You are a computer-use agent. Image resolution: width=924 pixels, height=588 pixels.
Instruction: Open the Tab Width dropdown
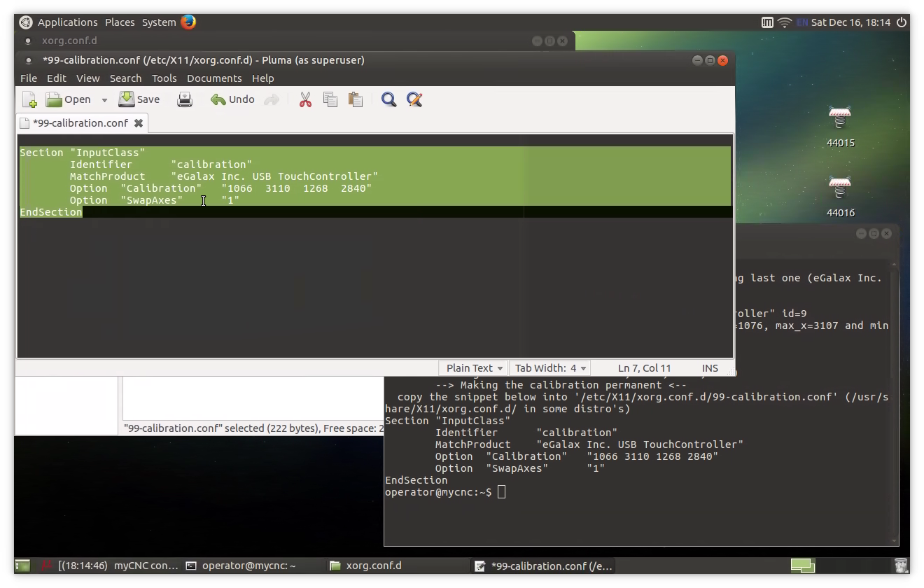pos(551,367)
